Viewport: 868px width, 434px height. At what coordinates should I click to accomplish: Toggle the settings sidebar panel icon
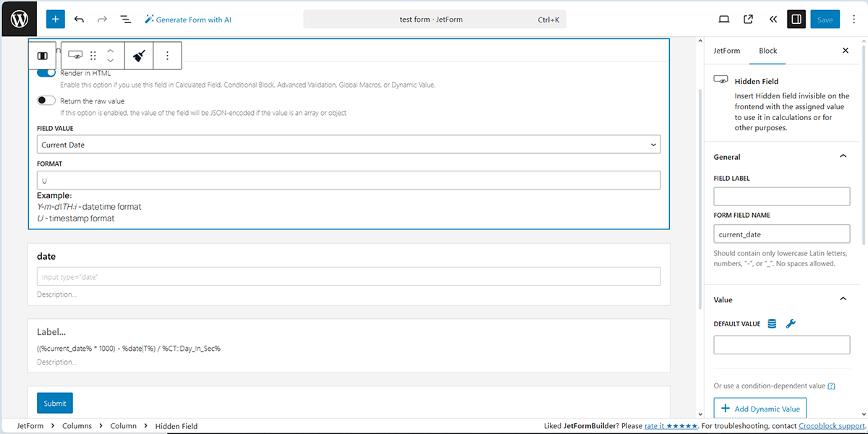coord(796,20)
